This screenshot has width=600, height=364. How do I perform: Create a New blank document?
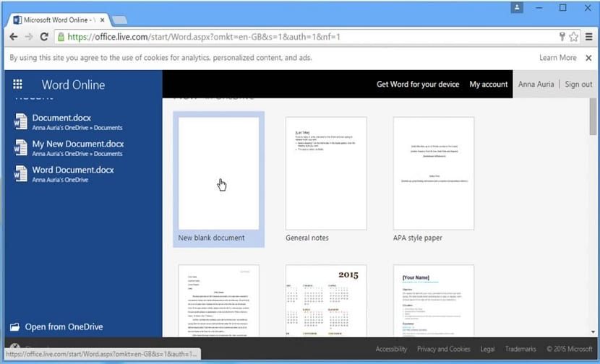click(x=218, y=179)
